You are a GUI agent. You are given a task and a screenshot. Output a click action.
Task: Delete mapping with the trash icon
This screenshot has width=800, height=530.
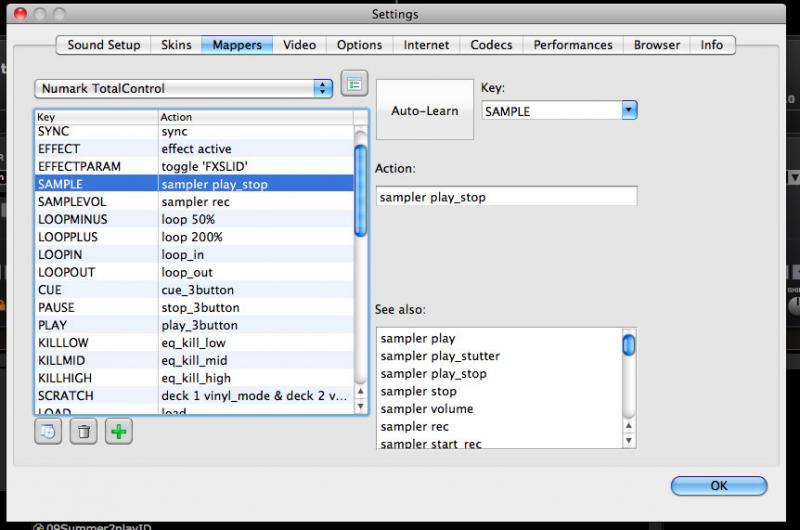click(84, 432)
